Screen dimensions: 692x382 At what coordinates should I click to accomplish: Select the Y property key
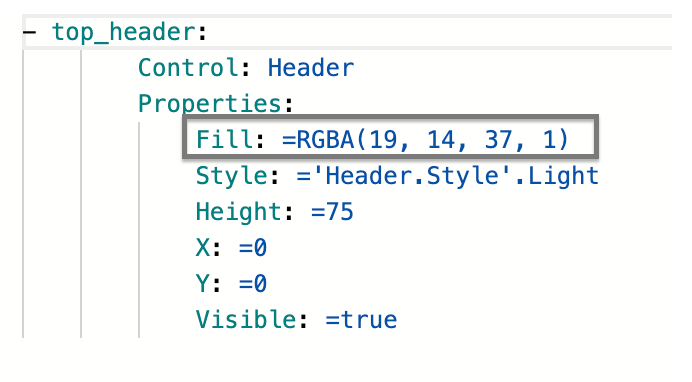(x=203, y=283)
